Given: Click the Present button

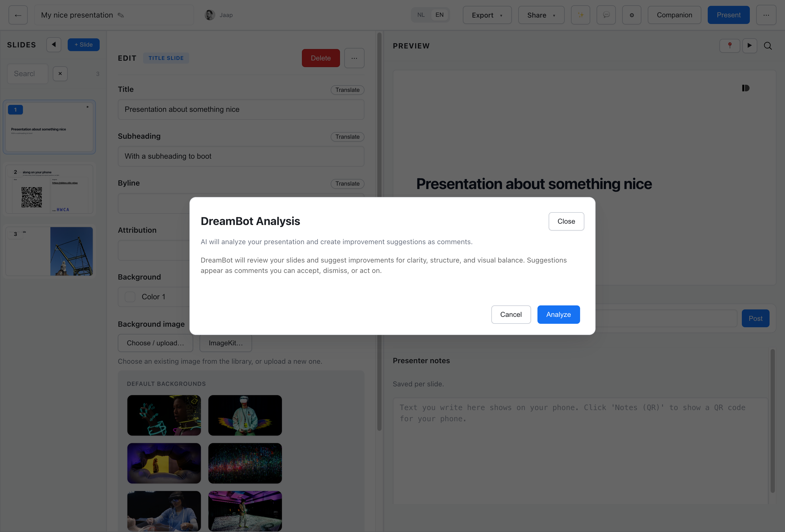Looking at the screenshot, I should point(729,15).
